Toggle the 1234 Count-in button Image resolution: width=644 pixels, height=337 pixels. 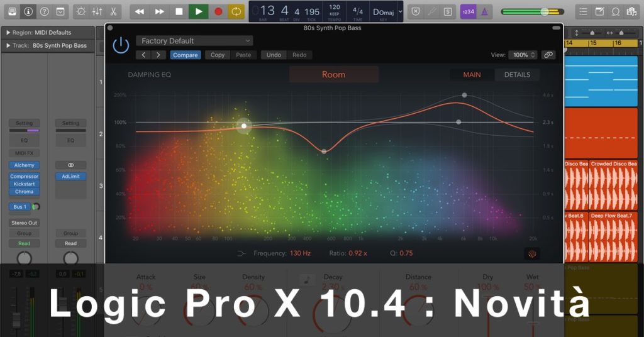(468, 11)
